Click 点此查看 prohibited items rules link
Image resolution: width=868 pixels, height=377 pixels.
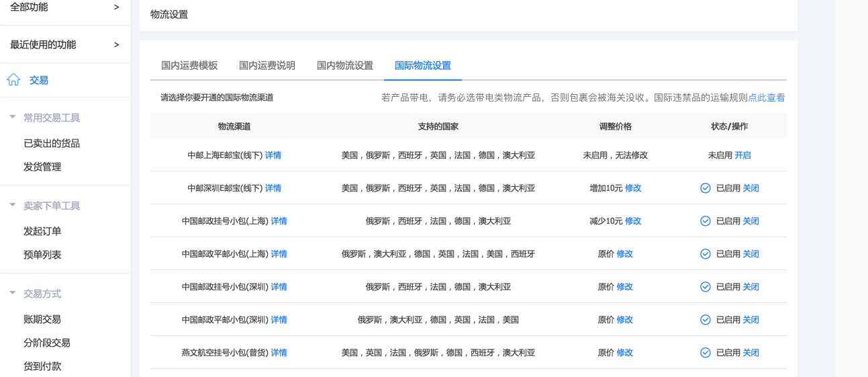pos(767,97)
